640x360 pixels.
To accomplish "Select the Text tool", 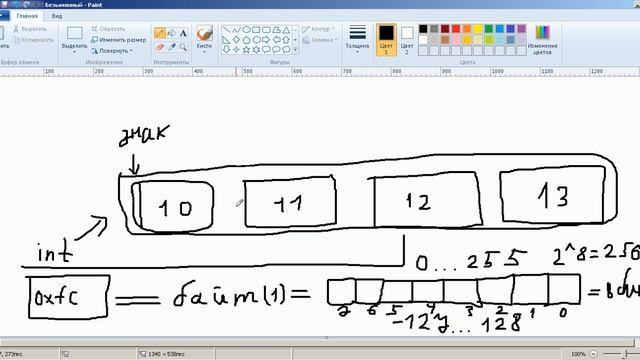I will click(183, 33).
